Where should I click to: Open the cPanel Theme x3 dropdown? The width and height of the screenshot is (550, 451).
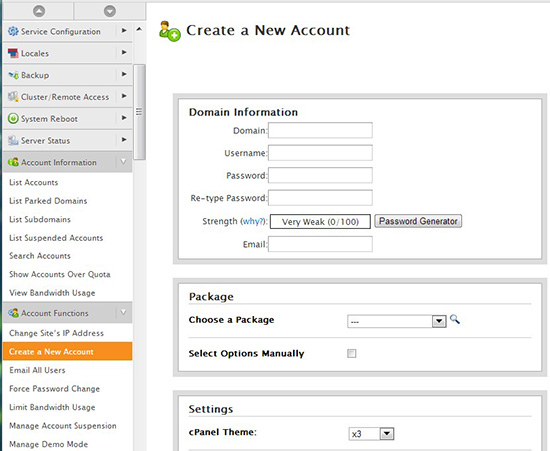[371, 434]
